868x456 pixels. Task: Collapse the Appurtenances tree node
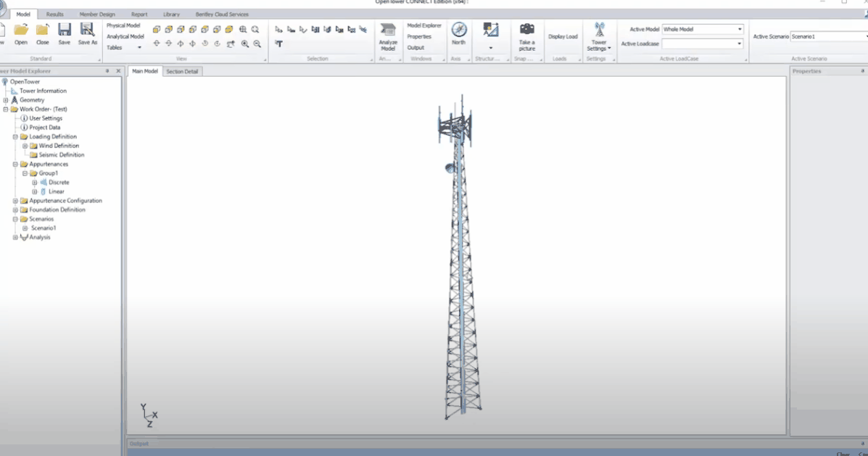[x=15, y=164]
